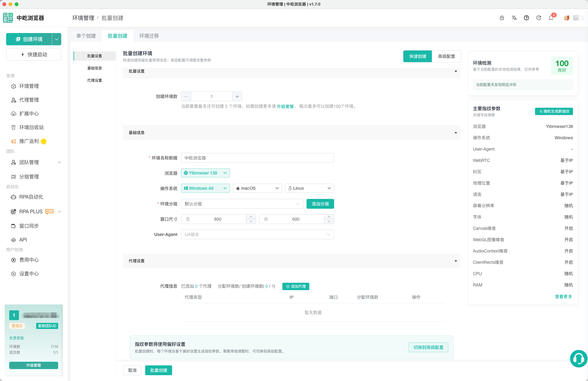
Task: Open the Windows All dropdown
Action: (x=205, y=188)
